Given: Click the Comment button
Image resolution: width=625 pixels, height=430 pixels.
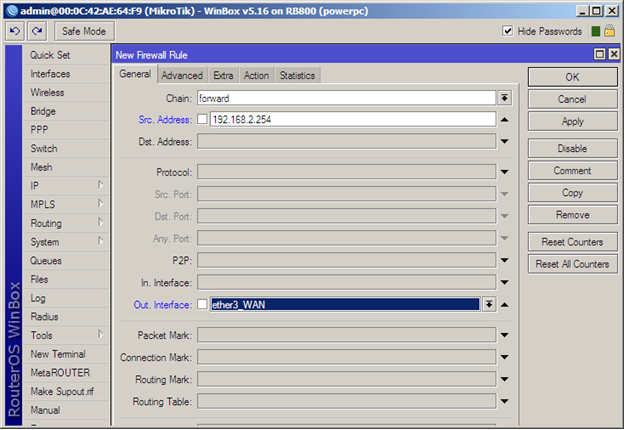Looking at the screenshot, I should 572,171.
